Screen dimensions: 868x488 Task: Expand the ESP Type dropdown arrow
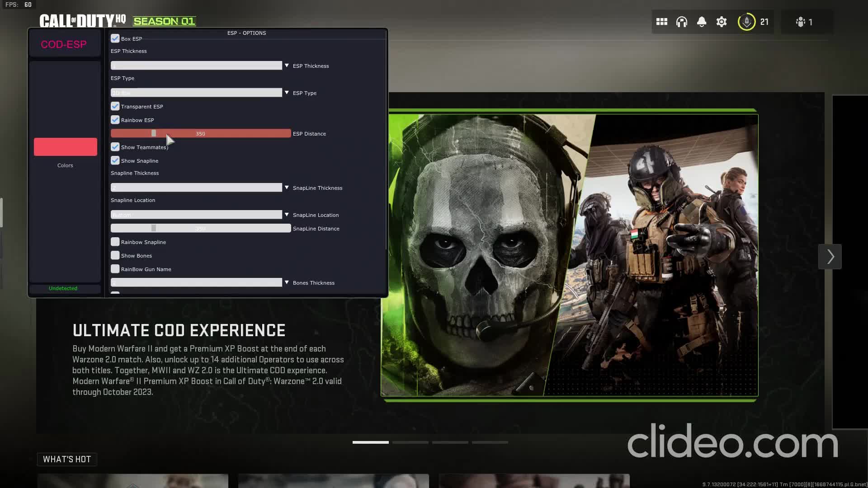287,93
